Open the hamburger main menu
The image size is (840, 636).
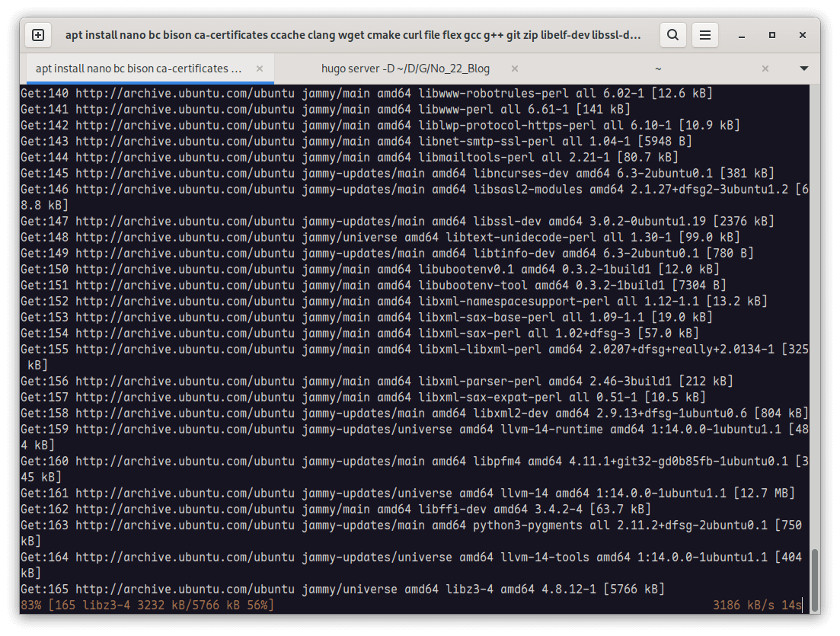pyautogui.click(x=706, y=35)
